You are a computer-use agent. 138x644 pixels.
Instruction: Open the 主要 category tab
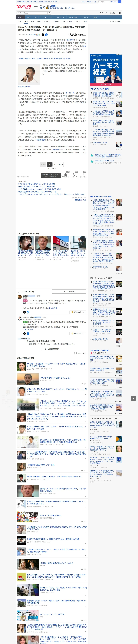(x=20, y=21)
